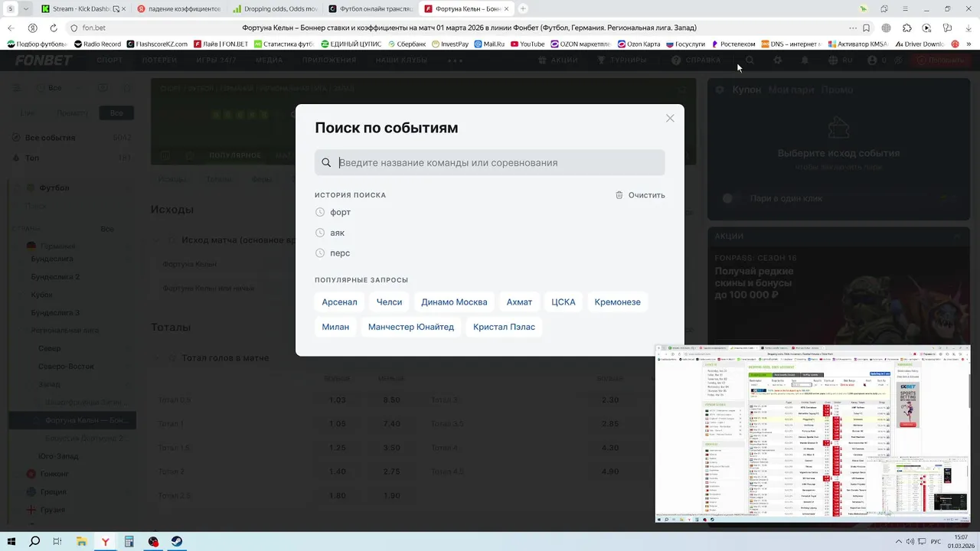Open the notifications bell icon
Image resolution: width=980 pixels, height=551 pixels.
[805, 60]
